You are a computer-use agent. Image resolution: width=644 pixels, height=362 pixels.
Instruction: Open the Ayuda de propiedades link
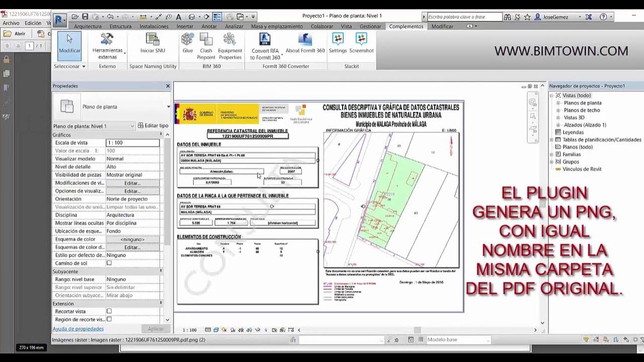pos(78,329)
